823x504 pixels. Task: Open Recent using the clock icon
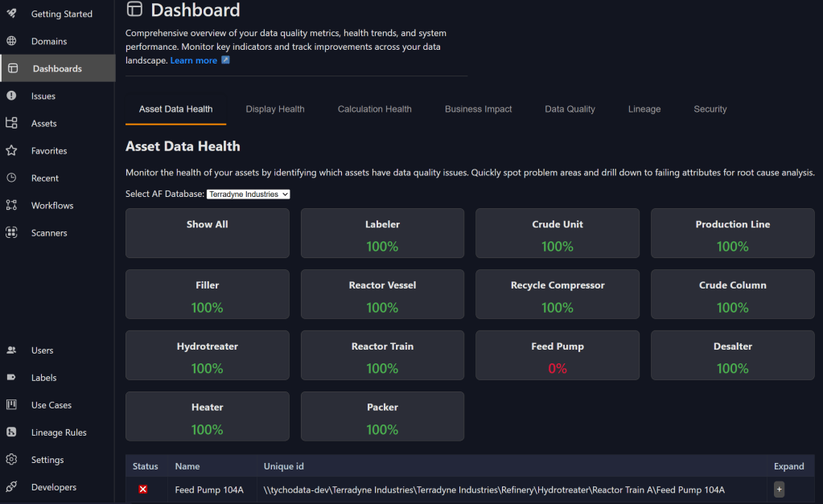click(11, 178)
